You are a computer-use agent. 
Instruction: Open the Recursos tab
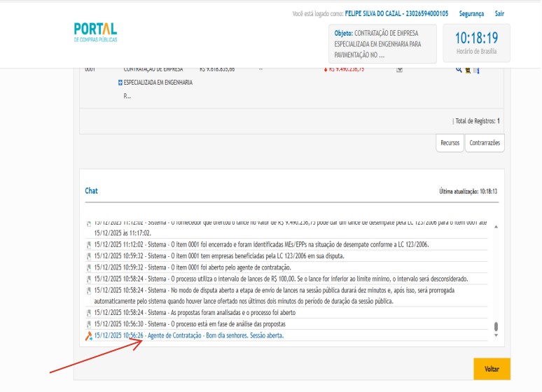coord(450,142)
